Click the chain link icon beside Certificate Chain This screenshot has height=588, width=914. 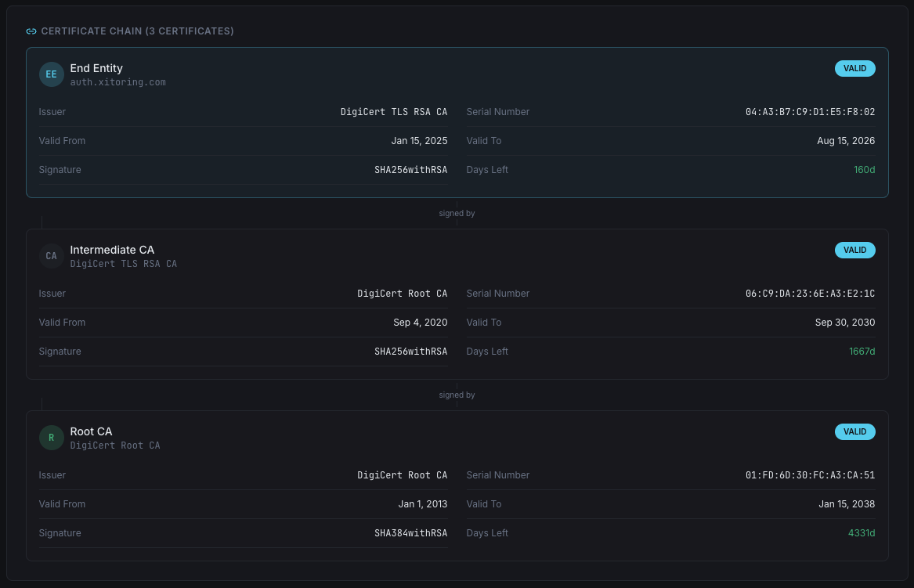pyautogui.click(x=31, y=31)
